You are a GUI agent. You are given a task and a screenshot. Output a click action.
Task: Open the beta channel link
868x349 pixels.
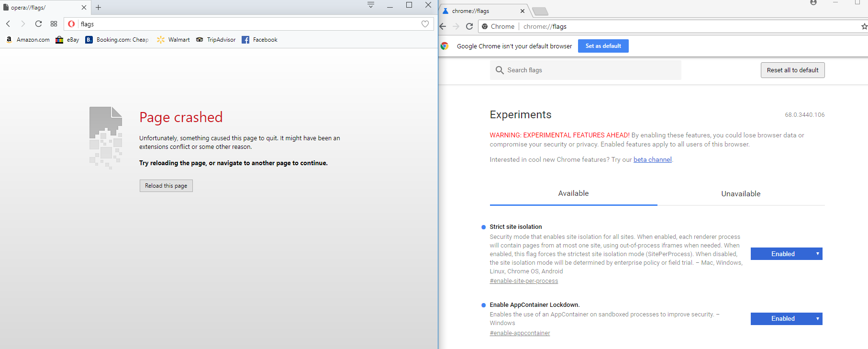click(652, 160)
